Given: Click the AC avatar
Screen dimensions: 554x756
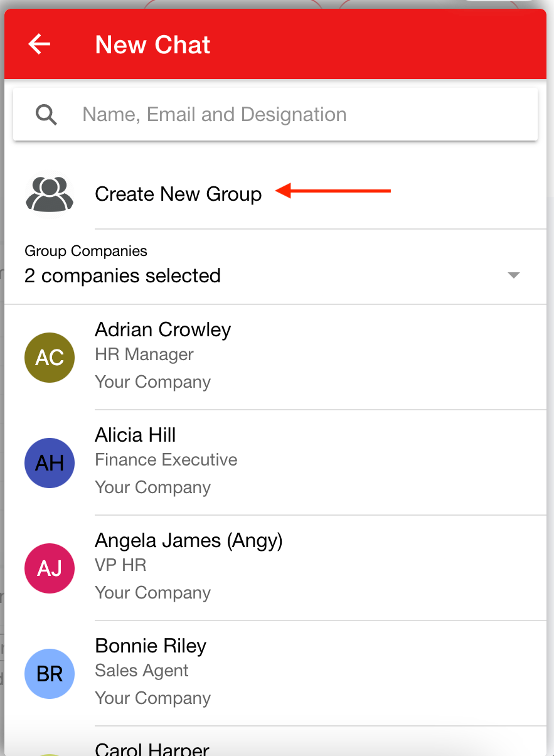Looking at the screenshot, I should pos(50,358).
